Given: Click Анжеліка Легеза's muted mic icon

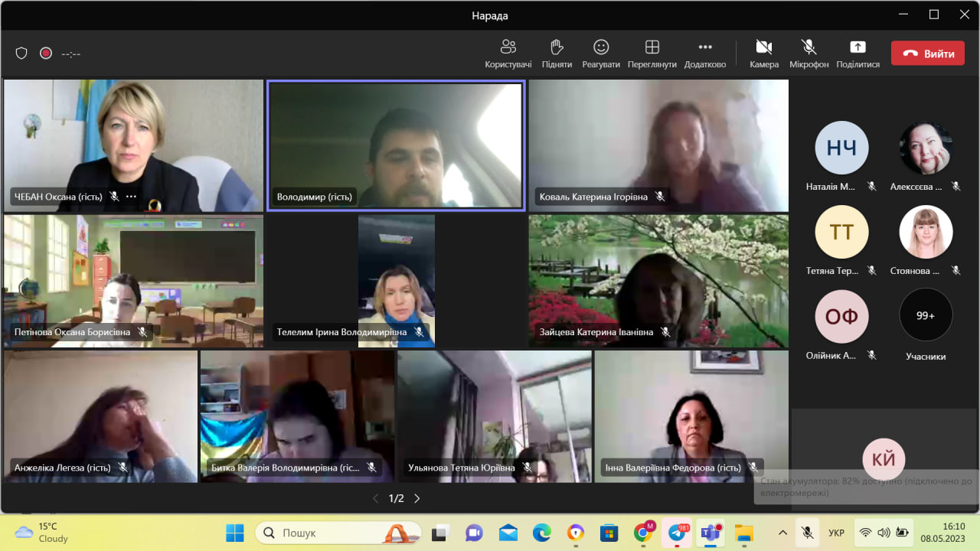Looking at the screenshot, I should [122, 468].
